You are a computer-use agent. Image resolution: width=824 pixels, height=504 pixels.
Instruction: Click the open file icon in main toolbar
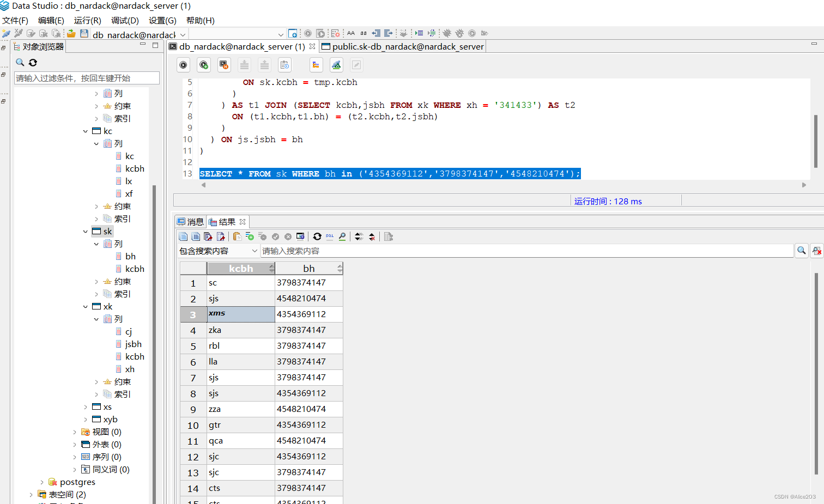(x=71, y=33)
